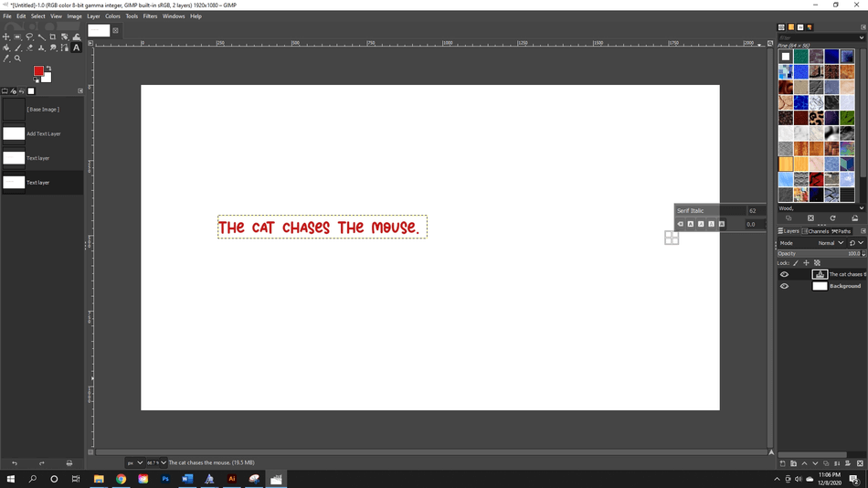Select '[ Base Image ]' undo history entry

(43, 109)
